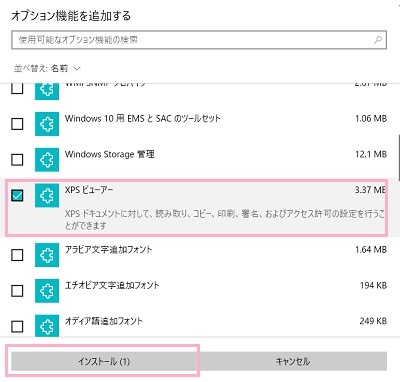Click the Windows Storage 管理 feature icon

pyautogui.click(x=47, y=160)
